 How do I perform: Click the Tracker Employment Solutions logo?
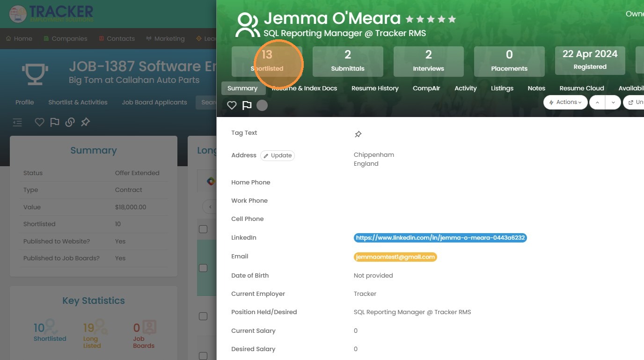[x=51, y=14]
